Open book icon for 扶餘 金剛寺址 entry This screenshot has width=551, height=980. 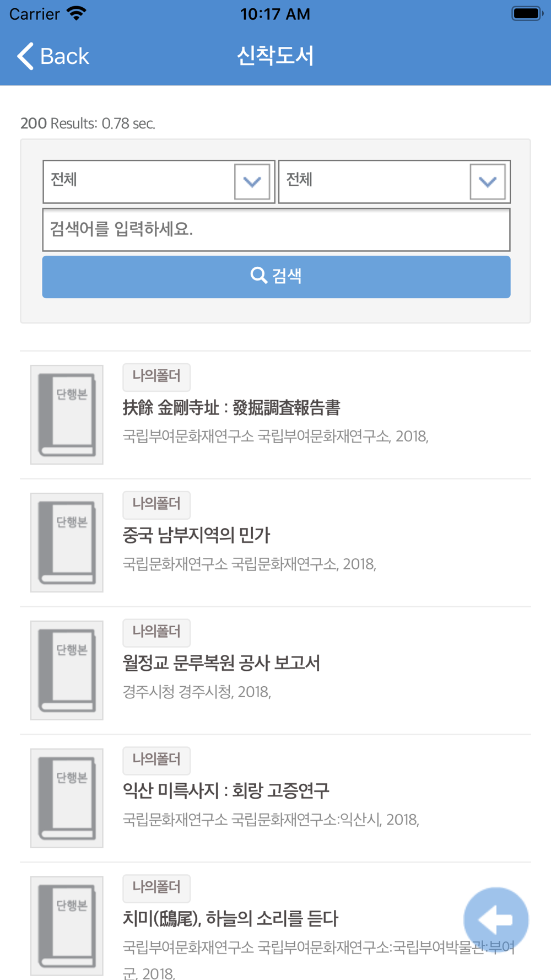67,414
